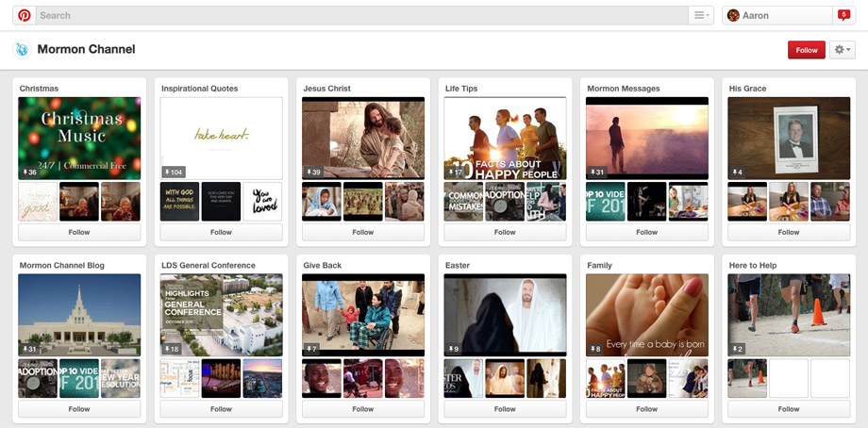Follow the Inspirational Quotes board
Viewport: 868px width, 428px height.
[x=221, y=232]
